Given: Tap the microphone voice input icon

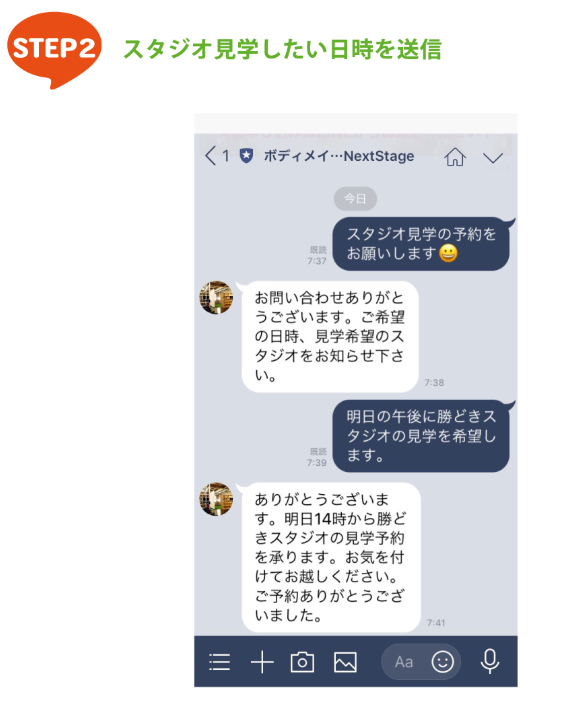Looking at the screenshot, I should pyautogui.click(x=490, y=661).
